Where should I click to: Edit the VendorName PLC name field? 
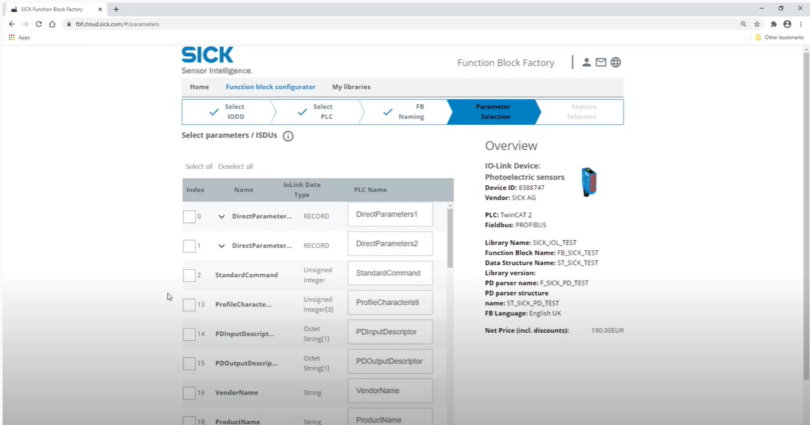(x=390, y=391)
